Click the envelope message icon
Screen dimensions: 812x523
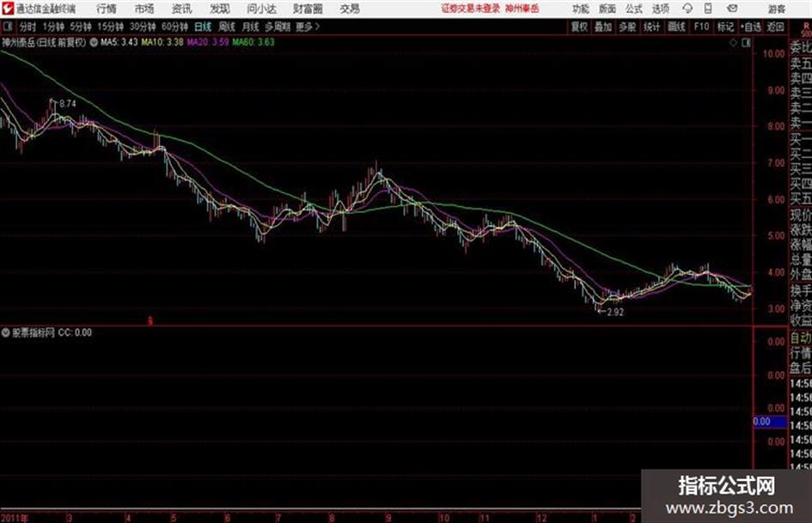[x=732, y=9]
